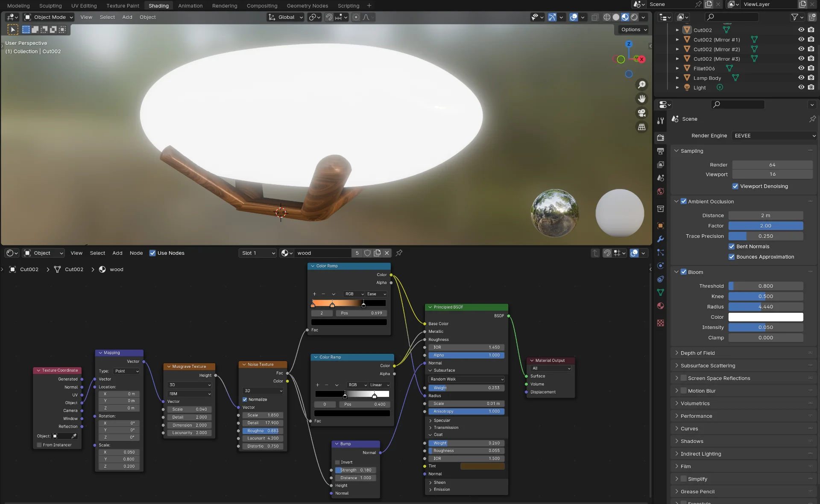Disable the Bent Normals checkbox
The height and width of the screenshot is (504, 820).
(732, 247)
